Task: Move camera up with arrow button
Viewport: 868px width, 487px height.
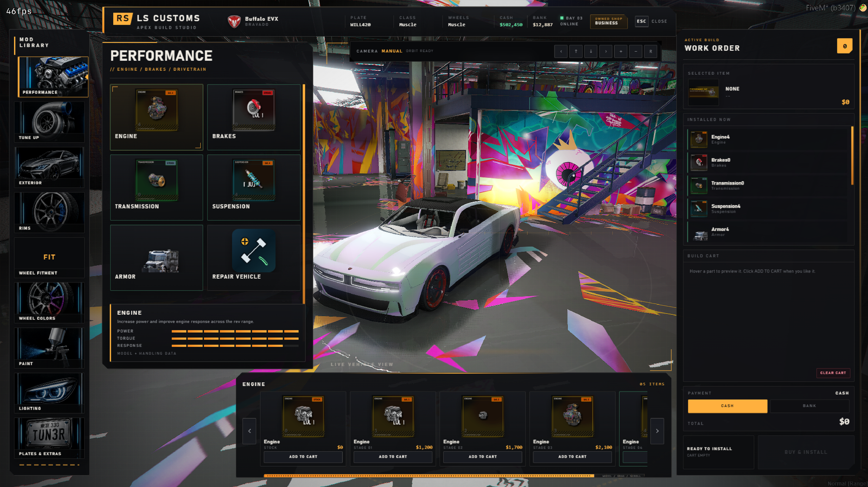Action: [576, 51]
